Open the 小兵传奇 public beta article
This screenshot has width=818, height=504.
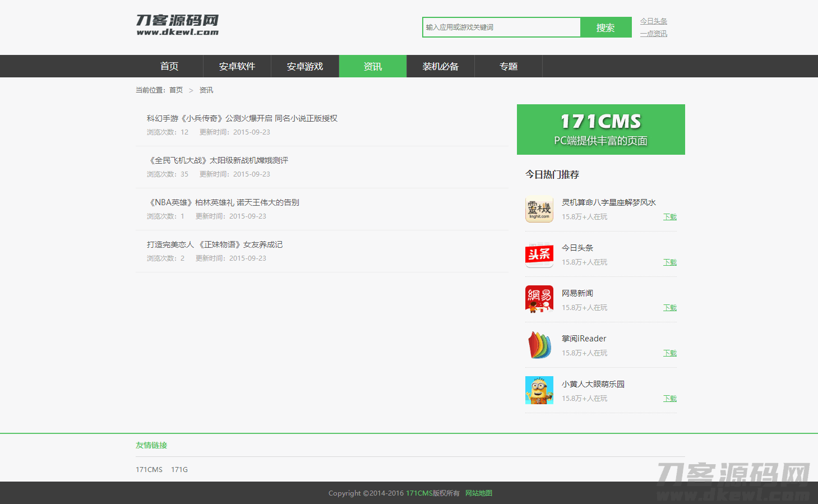pyautogui.click(x=242, y=118)
